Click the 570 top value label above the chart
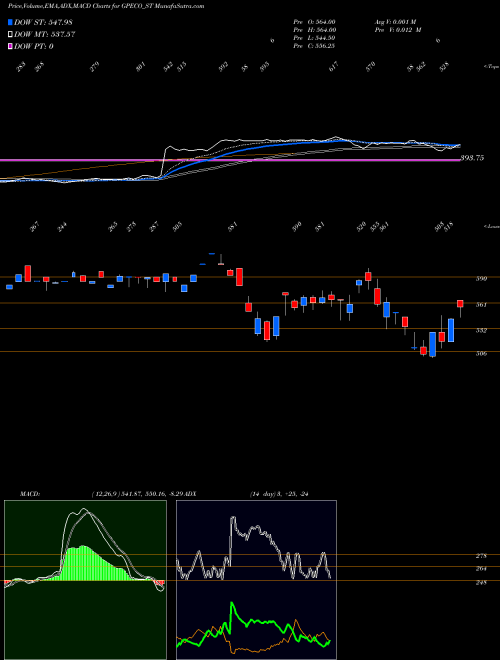Screen dimensions: 500x660 (x=370, y=67)
